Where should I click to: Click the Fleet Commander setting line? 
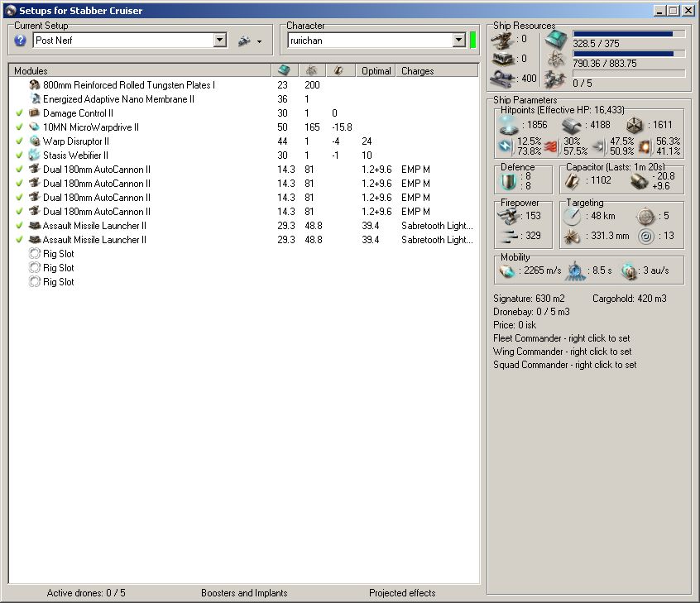point(562,338)
